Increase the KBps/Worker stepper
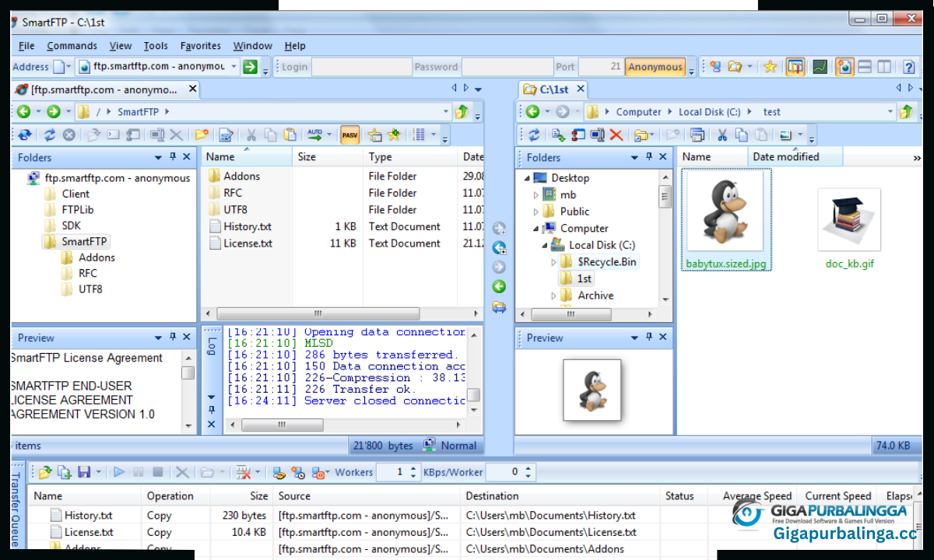Image resolution: width=934 pixels, height=560 pixels. (528, 468)
